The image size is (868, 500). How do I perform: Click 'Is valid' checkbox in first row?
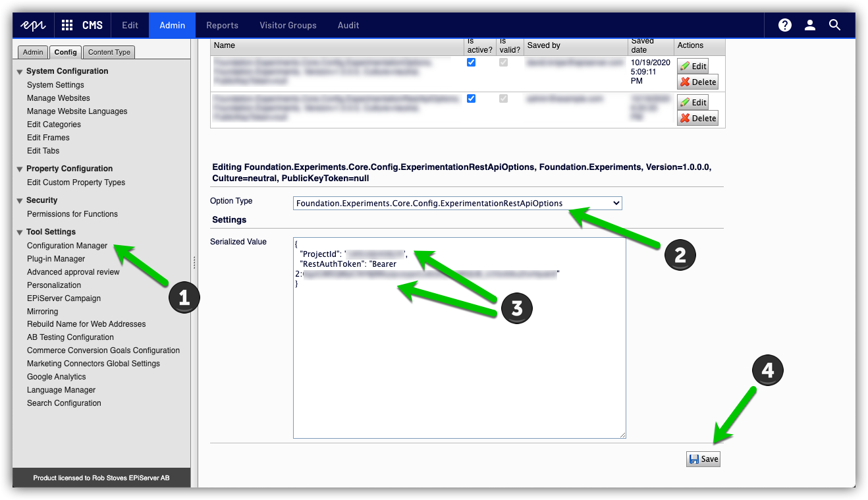tap(504, 63)
